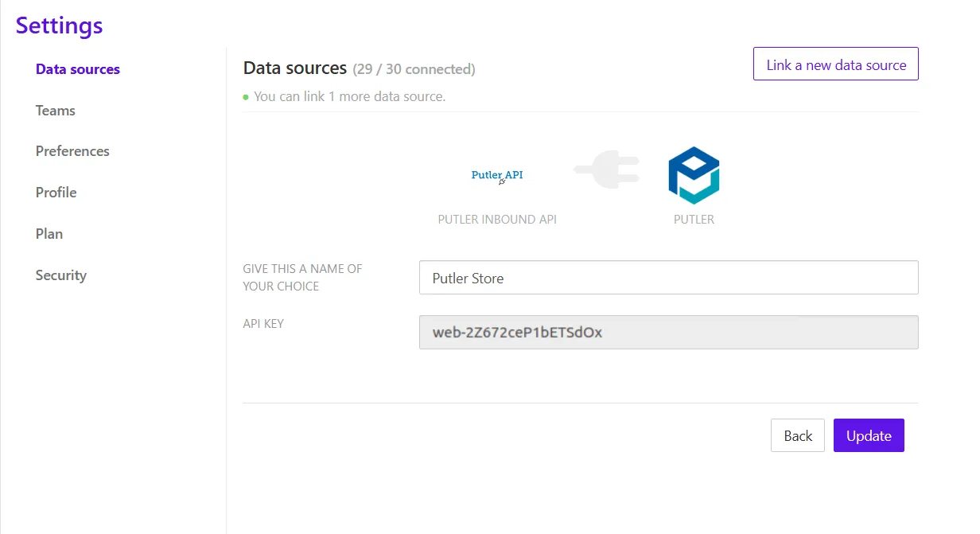Click the PUTLER label under the logo
Image resolution: width=980 pixels, height=534 pixels.
[x=694, y=220]
